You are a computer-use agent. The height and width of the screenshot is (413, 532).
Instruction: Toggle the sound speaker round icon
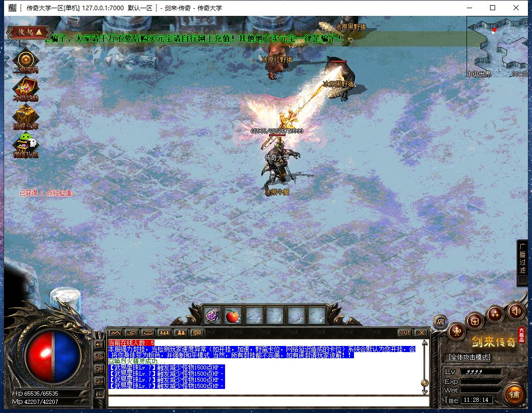[x=516, y=311]
